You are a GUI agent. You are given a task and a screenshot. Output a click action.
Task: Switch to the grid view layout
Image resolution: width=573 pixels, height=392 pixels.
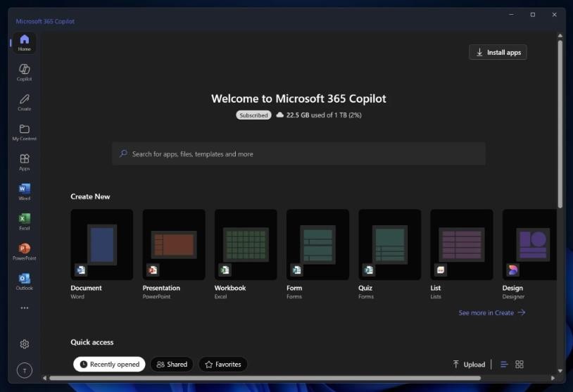[x=520, y=365]
